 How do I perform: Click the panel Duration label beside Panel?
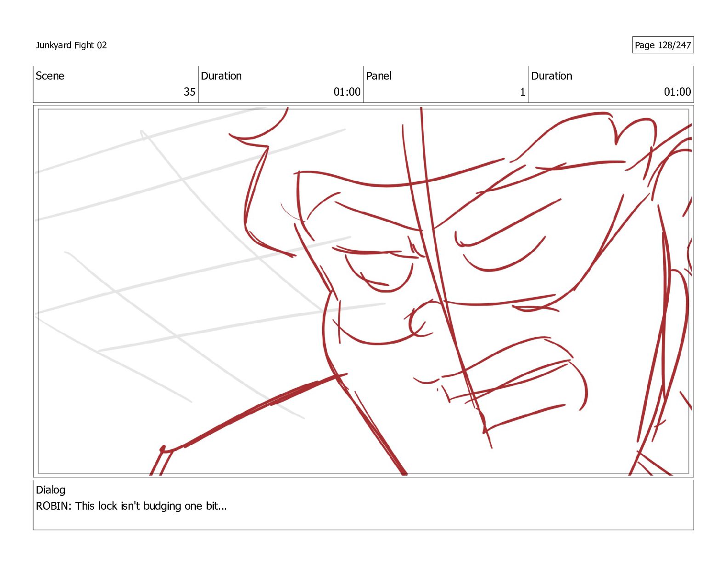[552, 76]
